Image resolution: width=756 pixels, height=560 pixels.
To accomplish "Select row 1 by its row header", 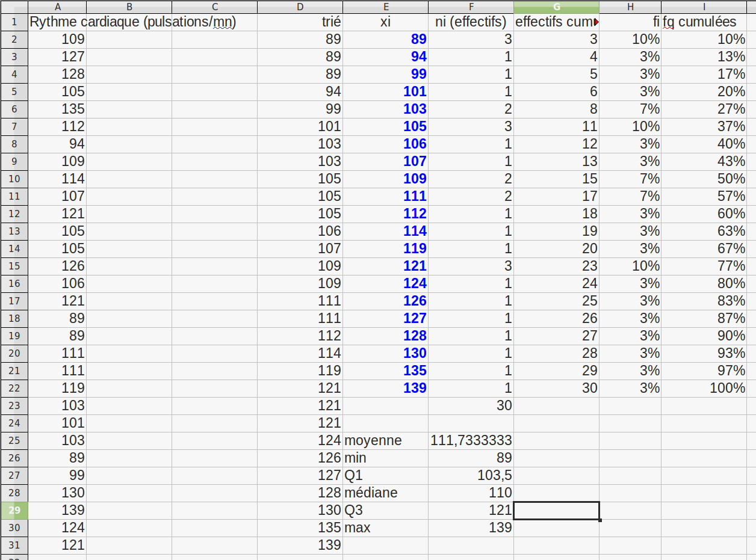I will pos(14,22).
